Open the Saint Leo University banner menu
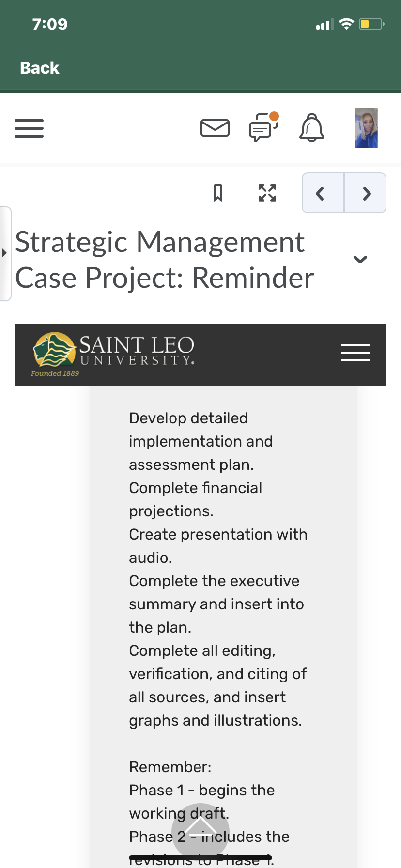 pos(355,353)
